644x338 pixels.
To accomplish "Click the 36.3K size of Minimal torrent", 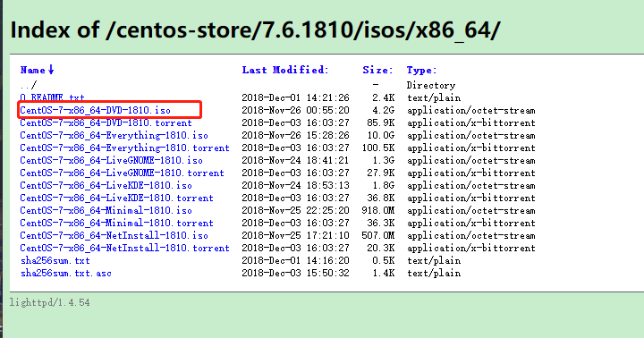I will [381, 223].
